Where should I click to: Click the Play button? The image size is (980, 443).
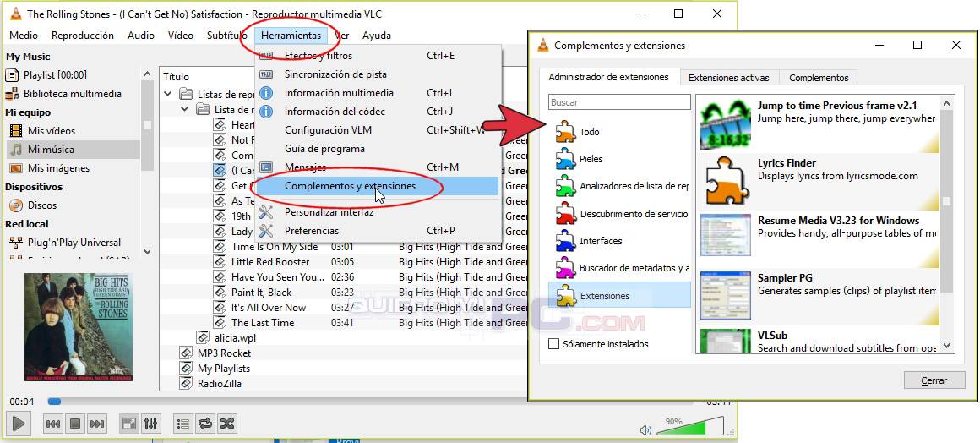(x=19, y=424)
